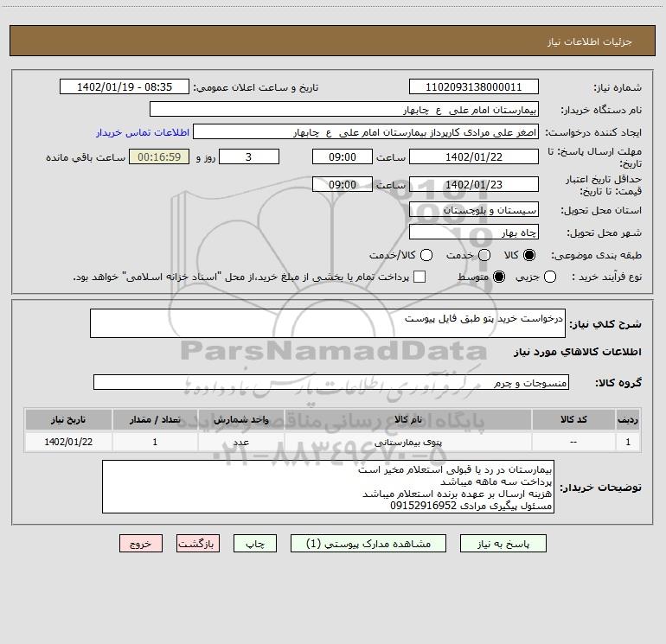This screenshot has width=666, height=644.
Task: Select the متوسط purchase type radio
Action: tap(499, 277)
